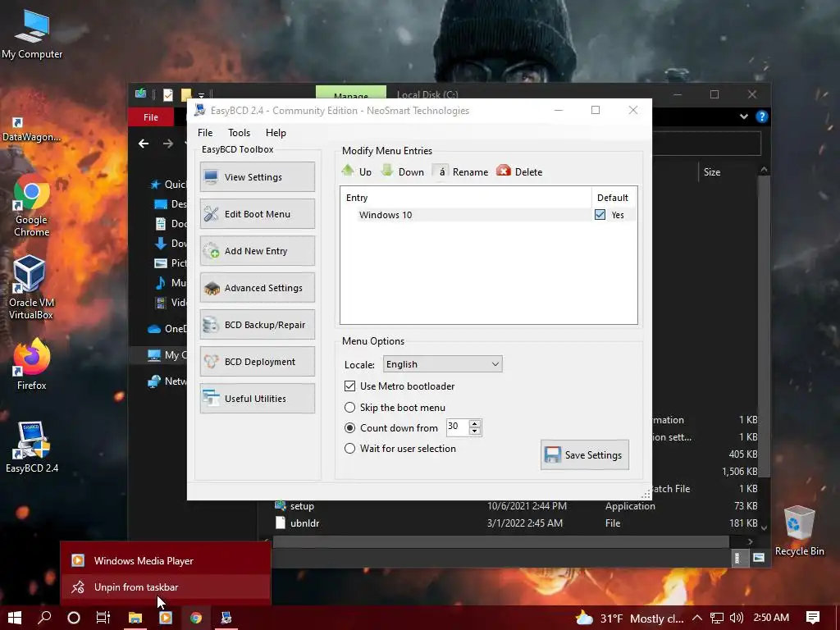Open File Explorer help icon
Screen dimensions: 840x630
(761, 116)
